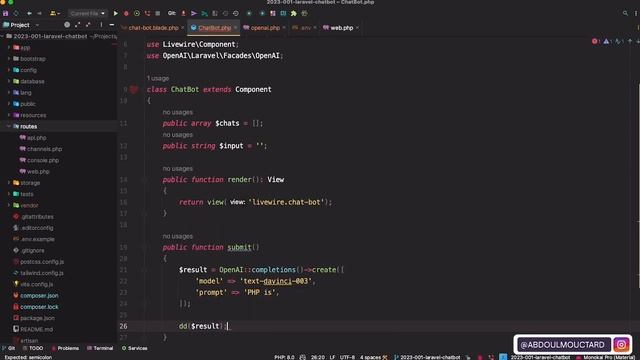Click the LF line separator status

coord(332,357)
